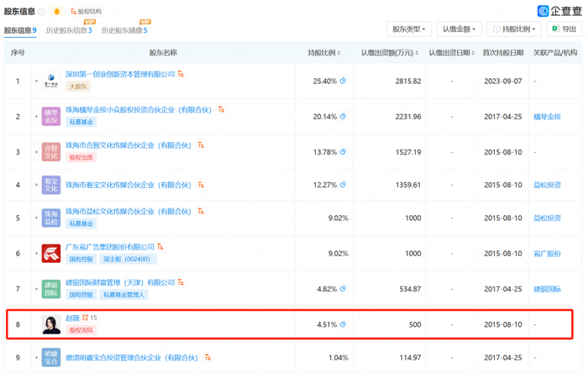Open the 认缴金额 filter dropdown
This screenshot has height=378, width=588.
coord(459,29)
